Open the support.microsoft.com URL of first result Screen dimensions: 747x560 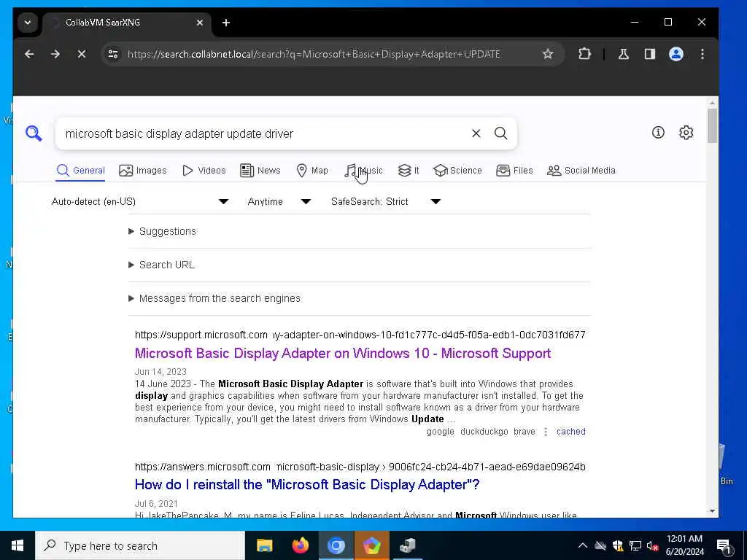click(x=360, y=335)
